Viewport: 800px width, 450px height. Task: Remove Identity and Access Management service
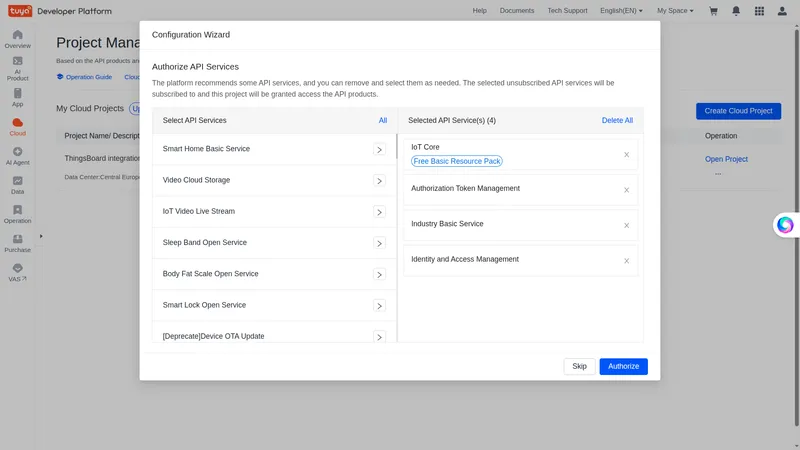(x=627, y=261)
